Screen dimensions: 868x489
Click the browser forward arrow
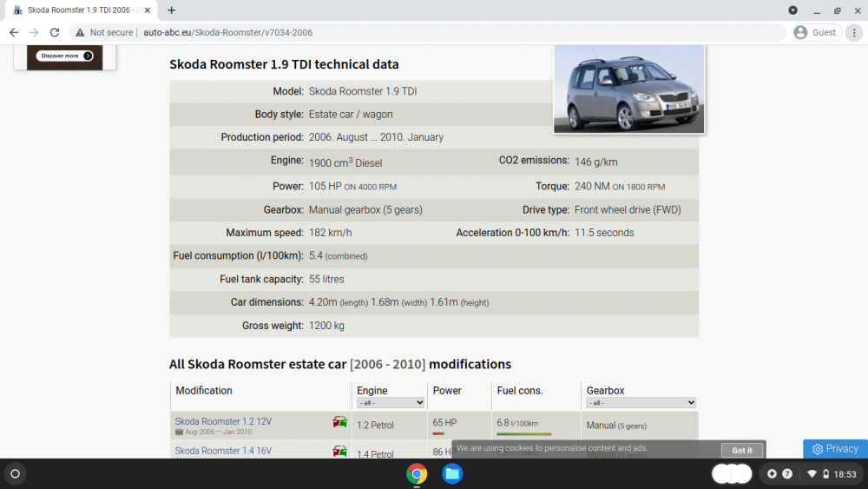[35, 33]
